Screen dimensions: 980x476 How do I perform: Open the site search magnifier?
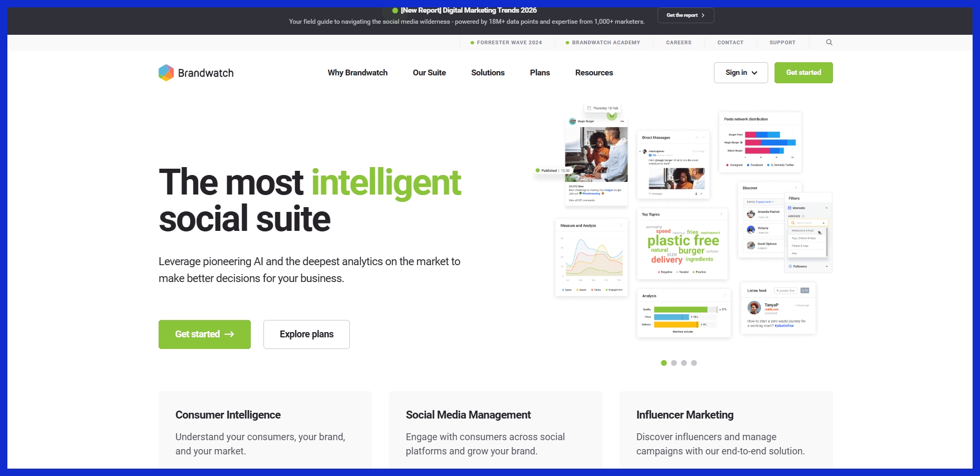tap(829, 42)
